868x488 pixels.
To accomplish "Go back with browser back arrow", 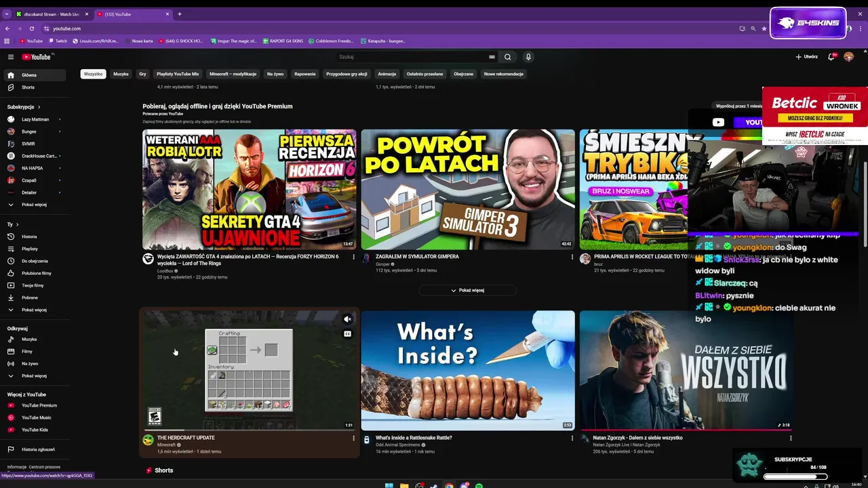I will [7, 28].
